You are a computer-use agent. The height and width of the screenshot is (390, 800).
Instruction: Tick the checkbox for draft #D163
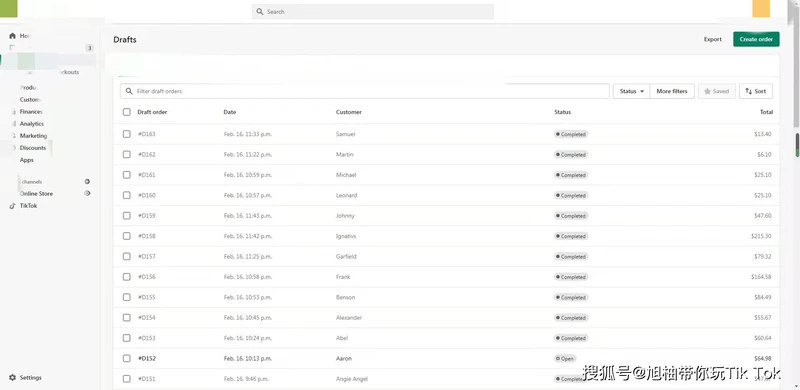pyautogui.click(x=127, y=134)
